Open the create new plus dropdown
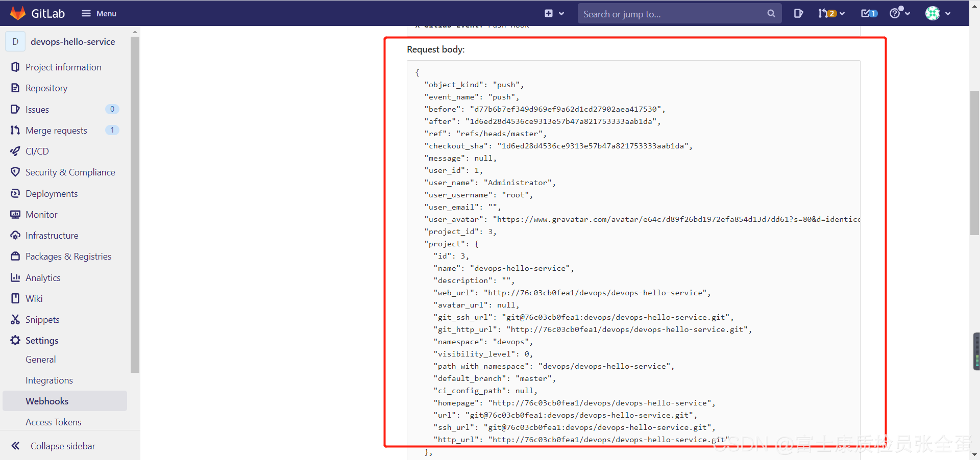The height and width of the screenshot is (460, 980). [x=554, y=14]
